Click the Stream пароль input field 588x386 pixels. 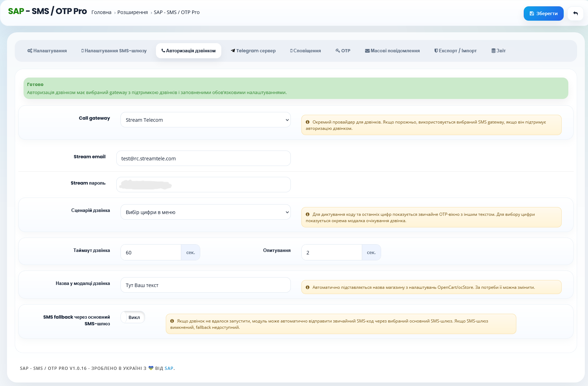coord(203,185)
